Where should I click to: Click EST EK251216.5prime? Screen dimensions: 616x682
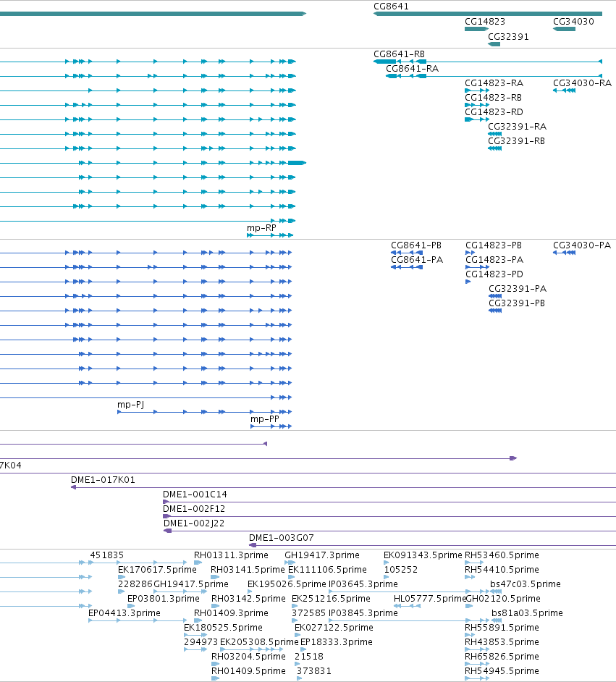[331, 599]
